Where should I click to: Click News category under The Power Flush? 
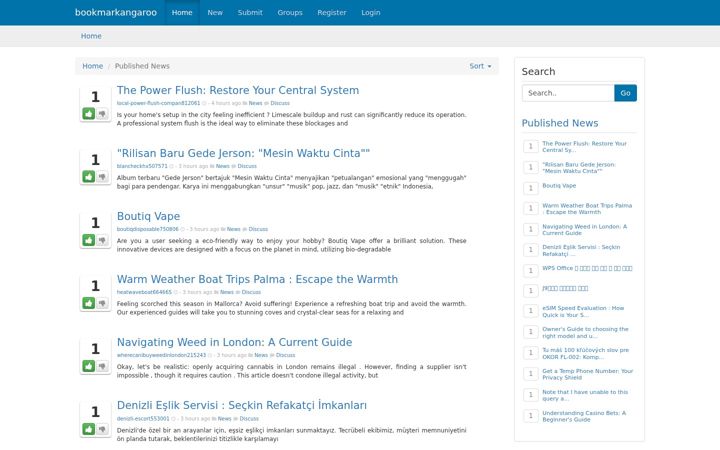tap(255, 103)
